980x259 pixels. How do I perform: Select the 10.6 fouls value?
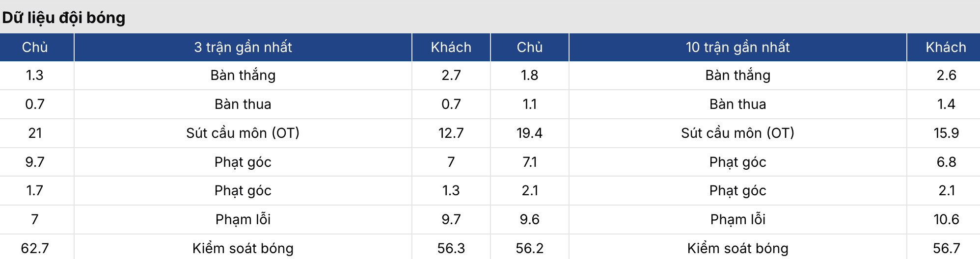pyautogui.click(x=946, y=219)
